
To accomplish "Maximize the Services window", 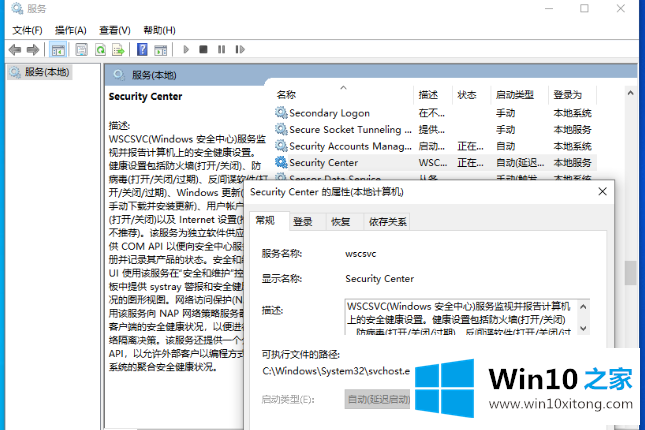I will click(x=584, y=8).
